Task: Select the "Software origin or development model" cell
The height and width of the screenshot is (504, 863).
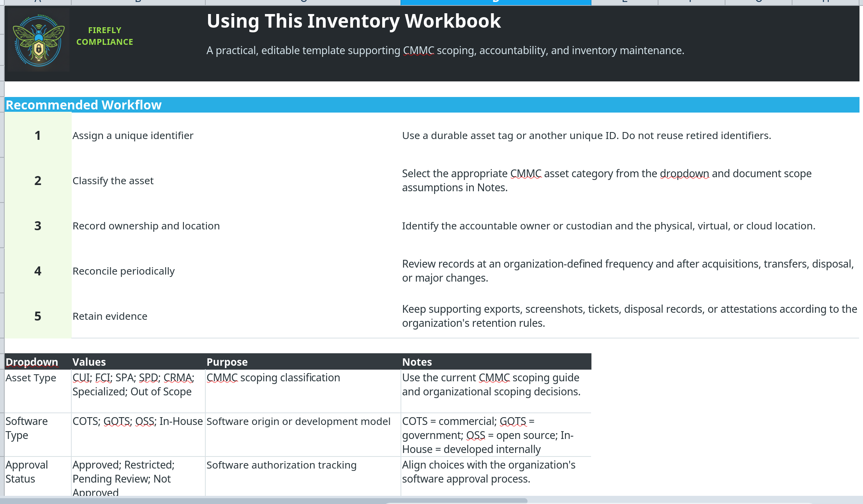Action: [x=303, y=435]
